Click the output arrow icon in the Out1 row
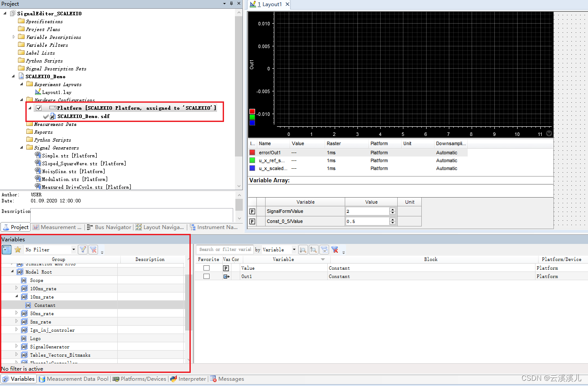The width and height of the screenshot is (588, 386). (x=226, y=276)
